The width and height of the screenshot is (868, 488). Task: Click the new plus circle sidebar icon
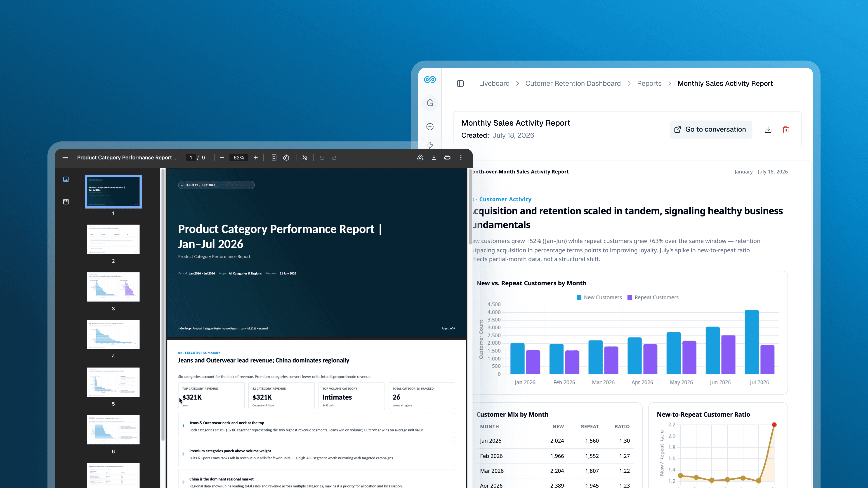(x=430, y=127)
